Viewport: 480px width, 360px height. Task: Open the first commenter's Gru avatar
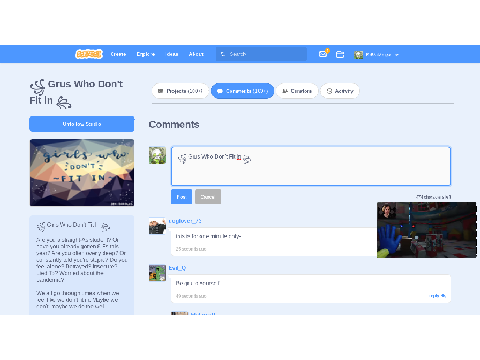coord(157,226)
